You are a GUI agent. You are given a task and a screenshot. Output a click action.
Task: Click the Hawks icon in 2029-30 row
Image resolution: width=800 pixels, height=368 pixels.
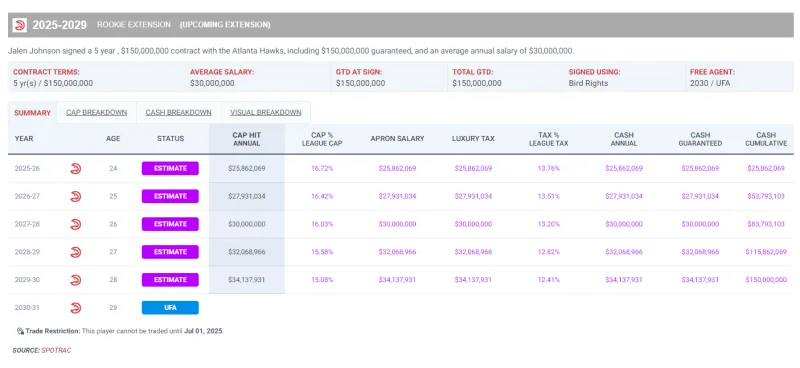76,280
